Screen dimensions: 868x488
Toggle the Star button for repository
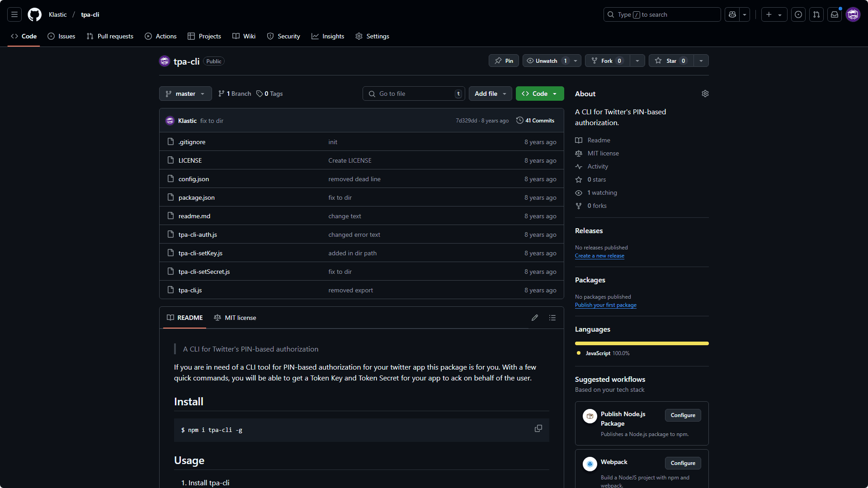(671, 61)
